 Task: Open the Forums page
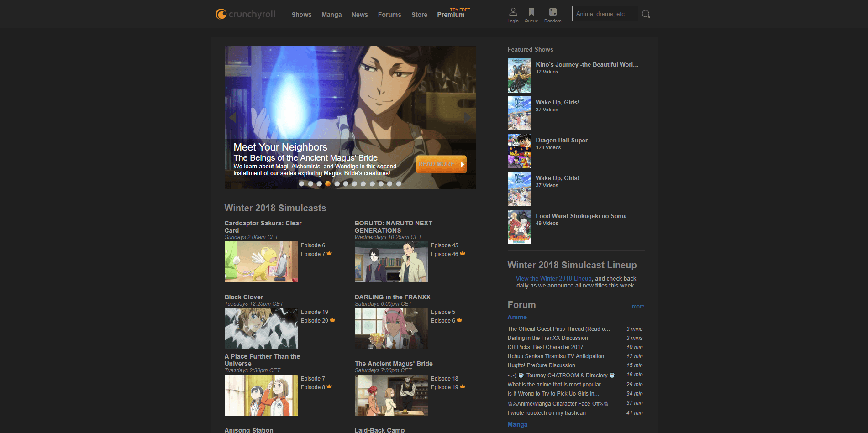coord(389,14)
